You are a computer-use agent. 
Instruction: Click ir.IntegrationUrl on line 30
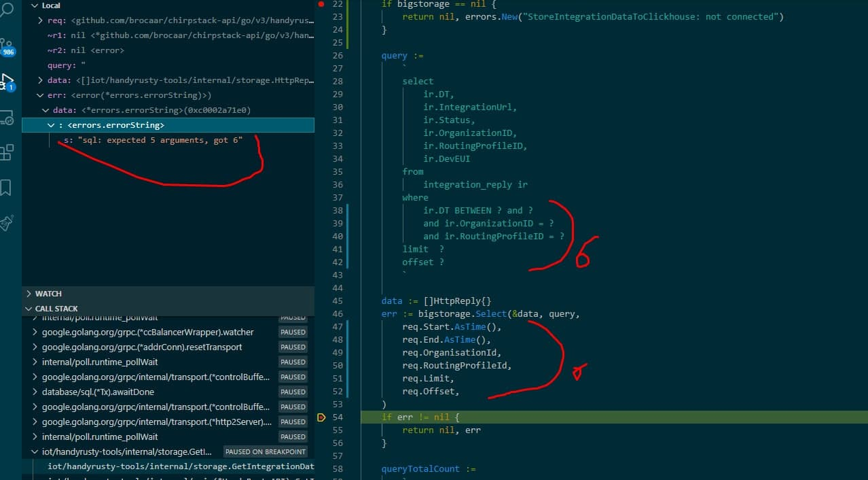click(470, 107)
